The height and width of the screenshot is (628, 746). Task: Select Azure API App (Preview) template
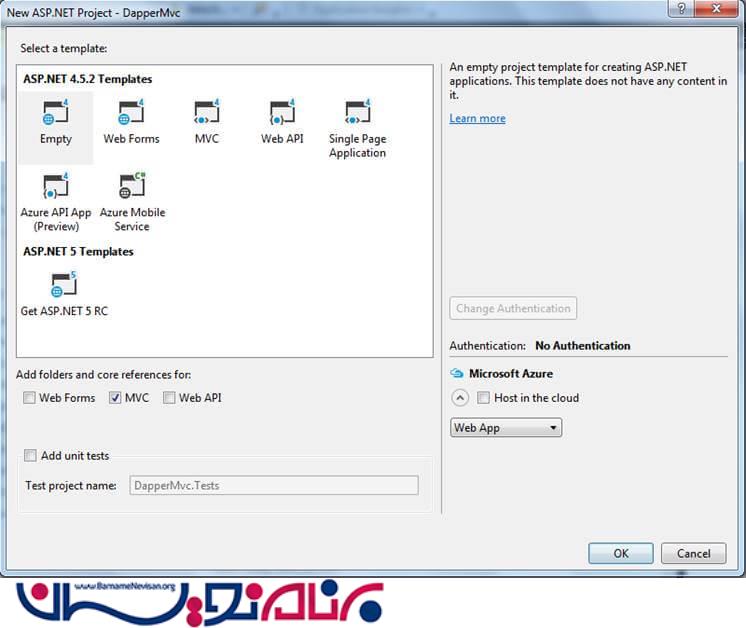pyautogui.click(x=56, y=202)
